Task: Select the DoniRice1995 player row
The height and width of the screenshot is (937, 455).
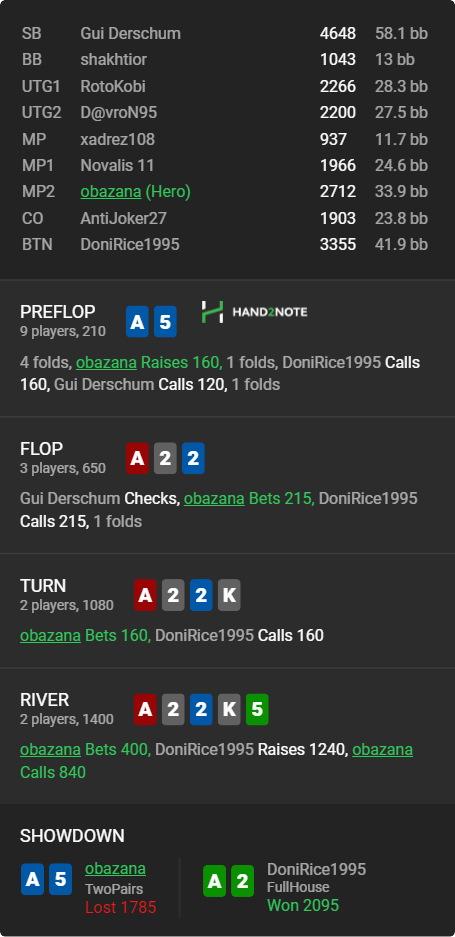Action: point(225,244)
